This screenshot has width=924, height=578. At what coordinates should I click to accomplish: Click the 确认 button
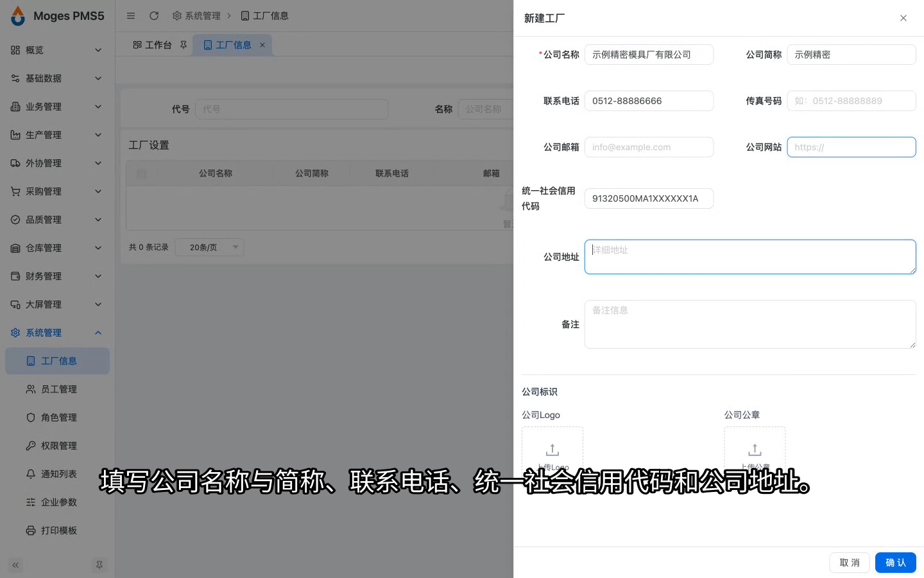pos(895,563)
